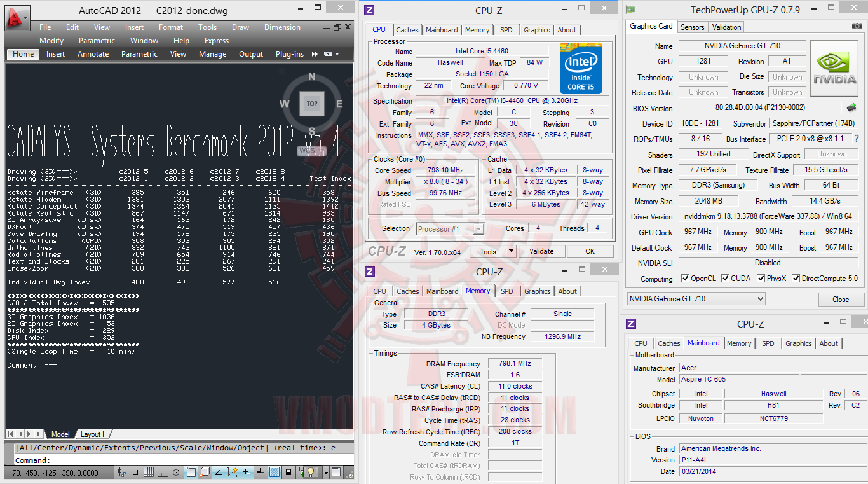Toggle Object Snap Tracking in status bar

click(x=219, y=473)
